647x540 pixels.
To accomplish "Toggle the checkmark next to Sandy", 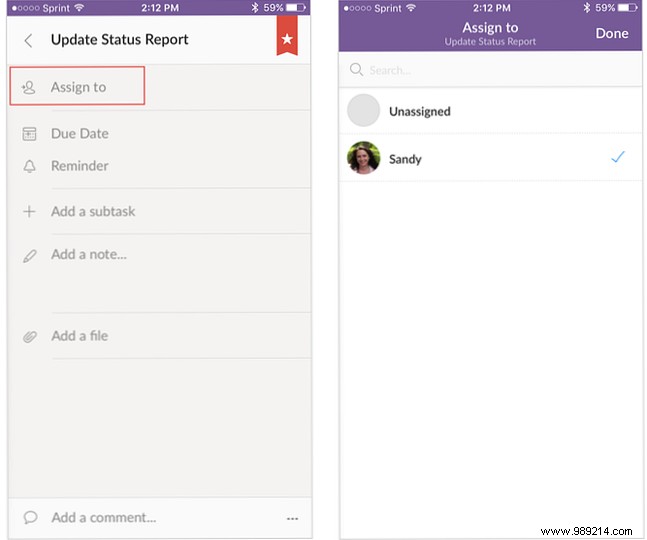I will 618,158.
